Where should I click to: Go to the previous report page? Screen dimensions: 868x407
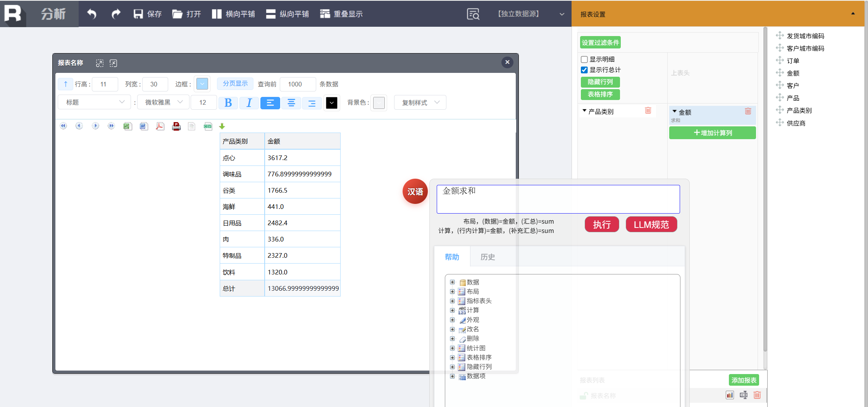[x=79, y=126]
